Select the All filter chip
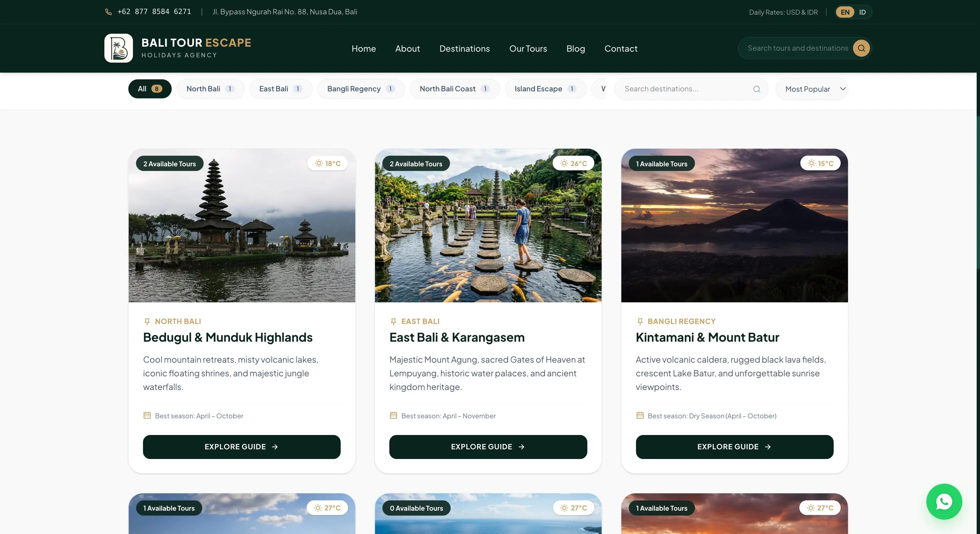 pyautogui.click(x=150, y=89)
